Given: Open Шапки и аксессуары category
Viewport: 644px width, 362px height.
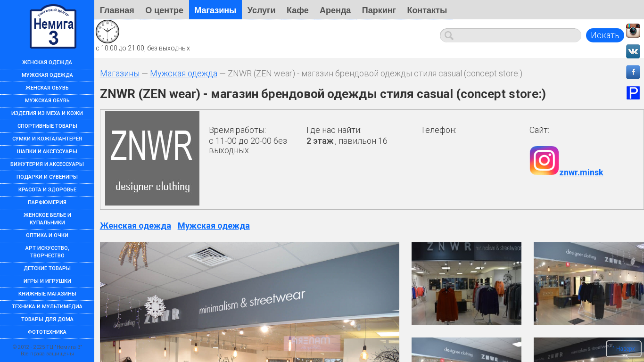Looking at the screenshot, I should click(47, 152).
